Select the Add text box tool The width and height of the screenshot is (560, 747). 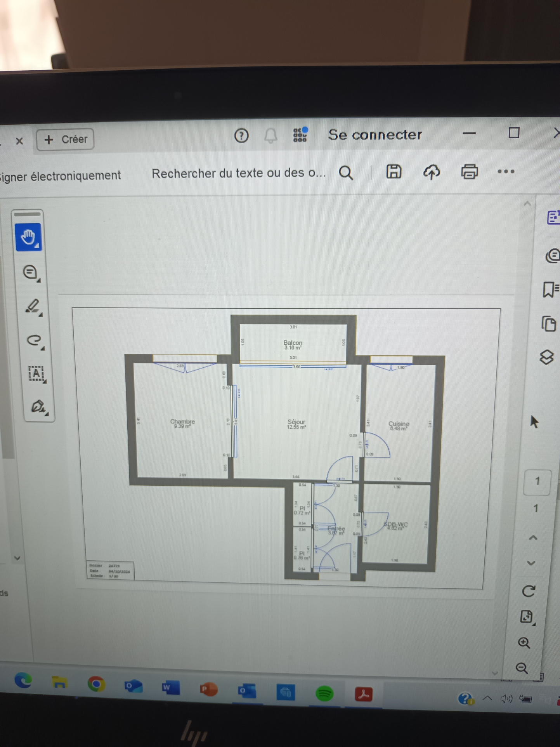(37, 374)
